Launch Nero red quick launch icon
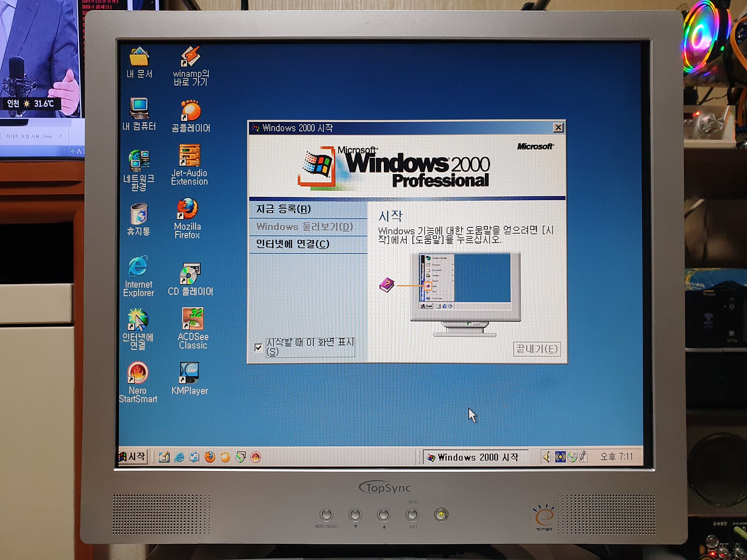The image size is (747, 560). click(x=256, y=457)
